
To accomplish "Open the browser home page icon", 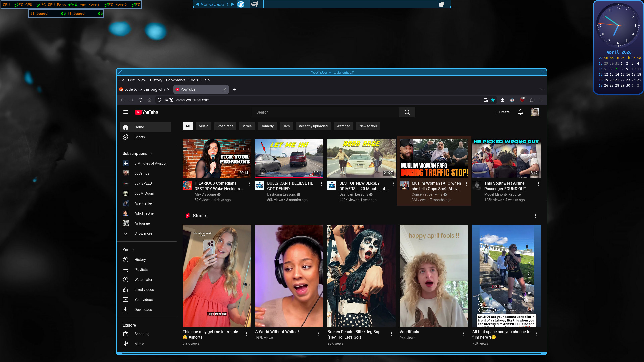I will 149,100.
